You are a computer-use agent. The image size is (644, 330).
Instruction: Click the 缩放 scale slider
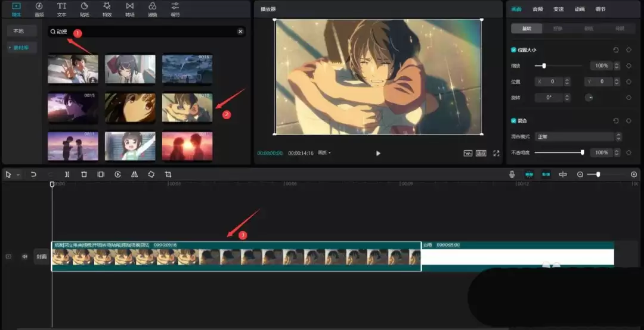click(558, 66)
